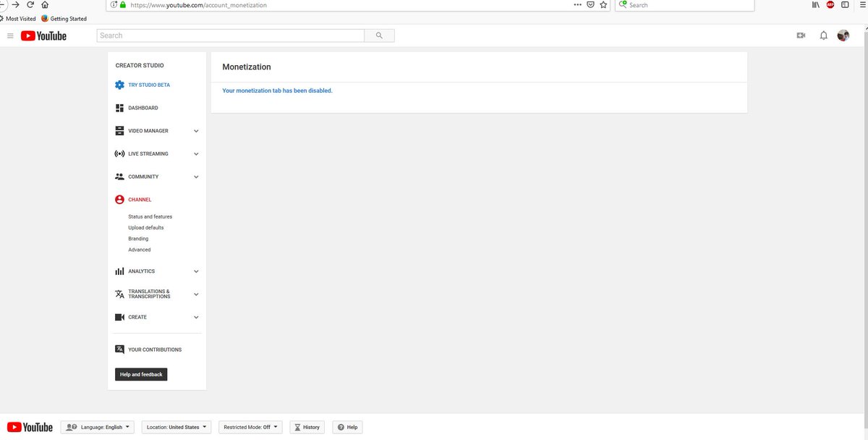Click 'Your monetization tab has been disabled.' text
Viewport: 868px width, 440px height.
[x=277, y=90]
